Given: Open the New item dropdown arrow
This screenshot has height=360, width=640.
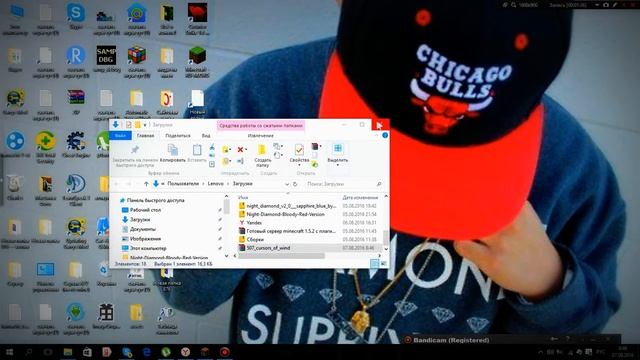Looking at the screenshot, I should point(282,146).
